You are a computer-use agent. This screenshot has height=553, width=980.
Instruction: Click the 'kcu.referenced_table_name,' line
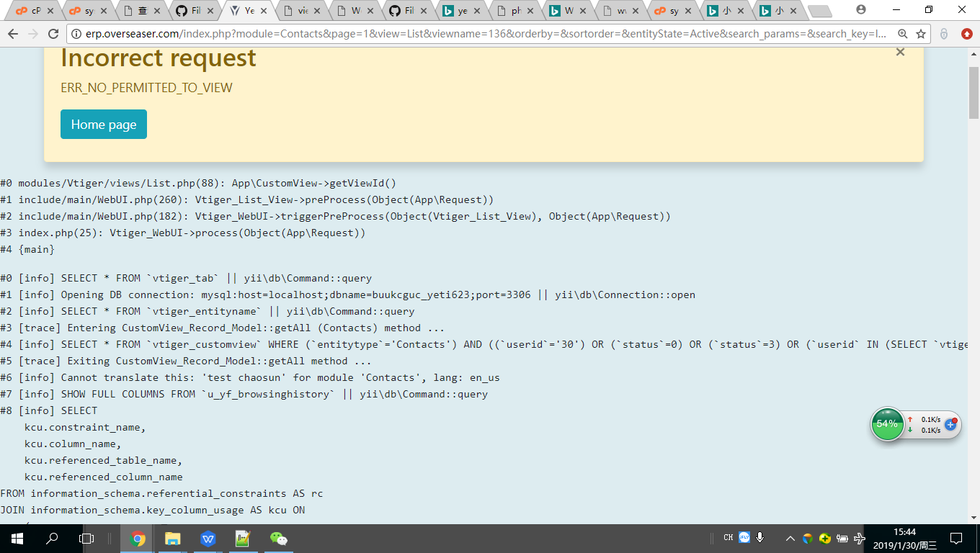pyautogui.click(x=103, y=461)
